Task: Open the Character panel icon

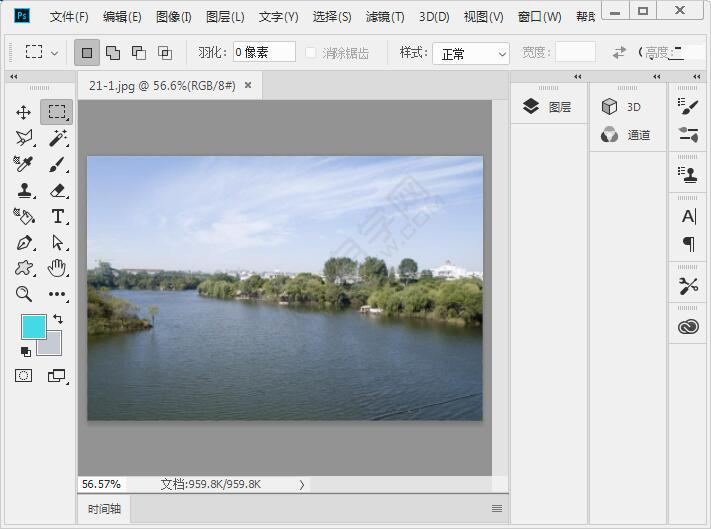Action: pos(688,217)
